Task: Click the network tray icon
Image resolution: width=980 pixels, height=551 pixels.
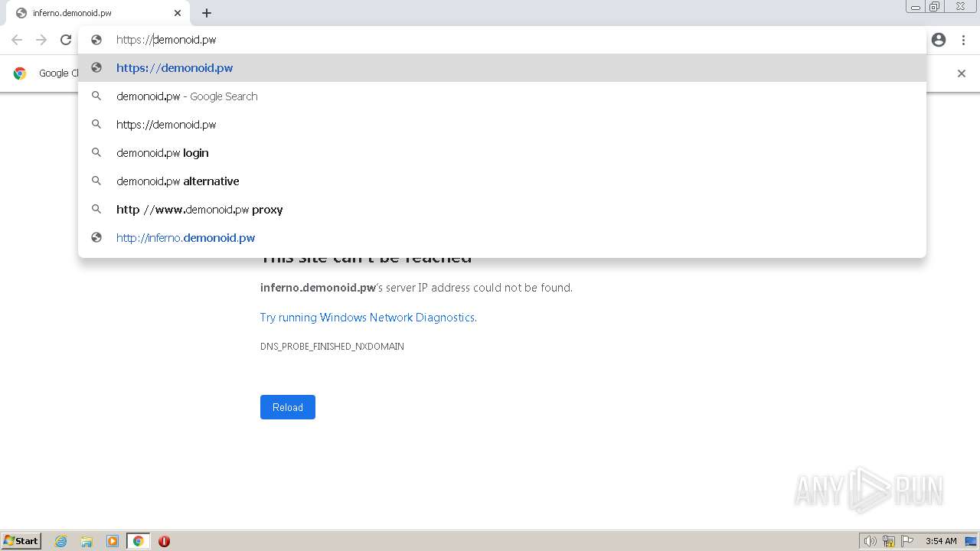Action: pos(889,541)
